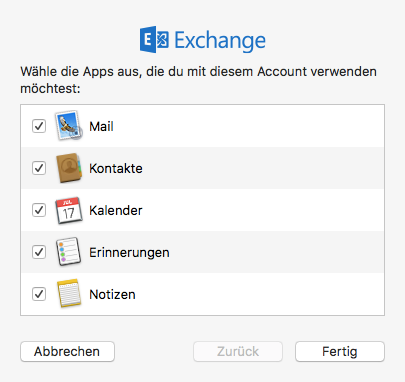405x382 pixels.
Task: Toggle the Kalender checkbox
Action: tap(39, 210)
